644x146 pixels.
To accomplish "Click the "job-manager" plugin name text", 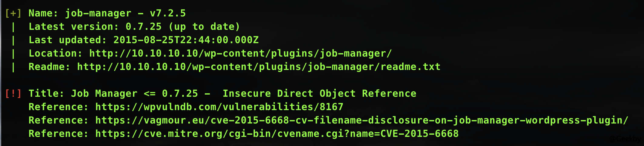I will tap(98, 13).
